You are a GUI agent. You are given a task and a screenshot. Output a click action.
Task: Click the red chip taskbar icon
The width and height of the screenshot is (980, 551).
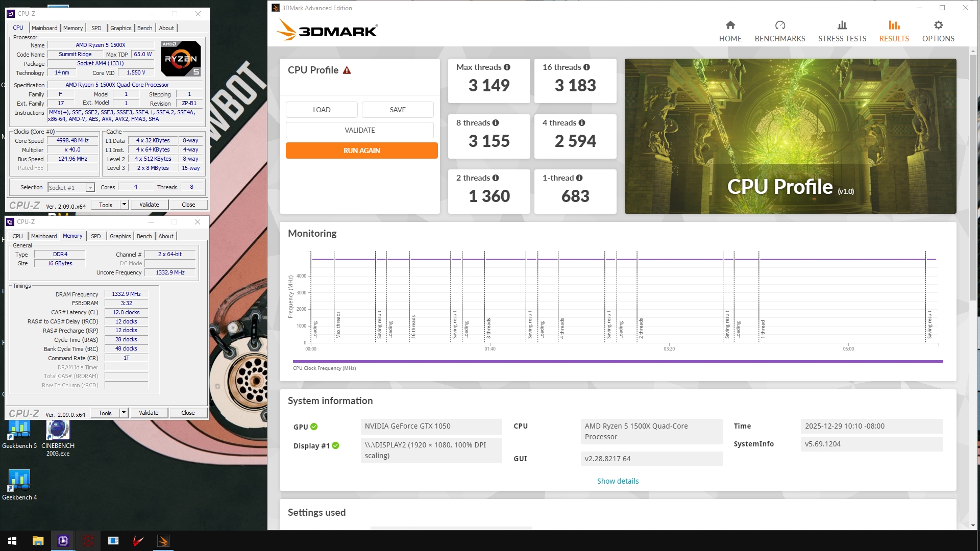88,541
